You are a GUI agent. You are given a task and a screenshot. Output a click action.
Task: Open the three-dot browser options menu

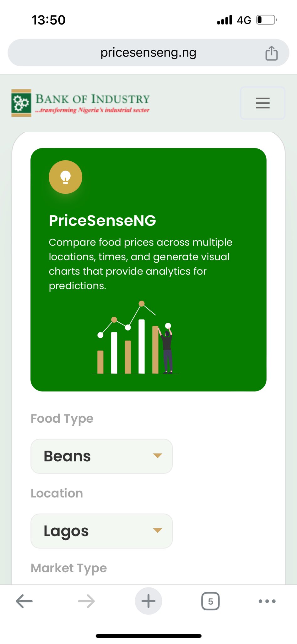click(267, 601)
